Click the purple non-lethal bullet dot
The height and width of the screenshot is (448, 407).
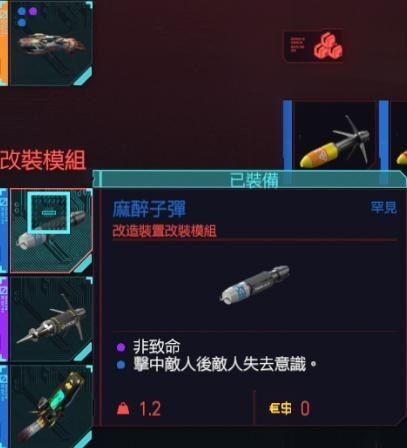click(121, 348)
